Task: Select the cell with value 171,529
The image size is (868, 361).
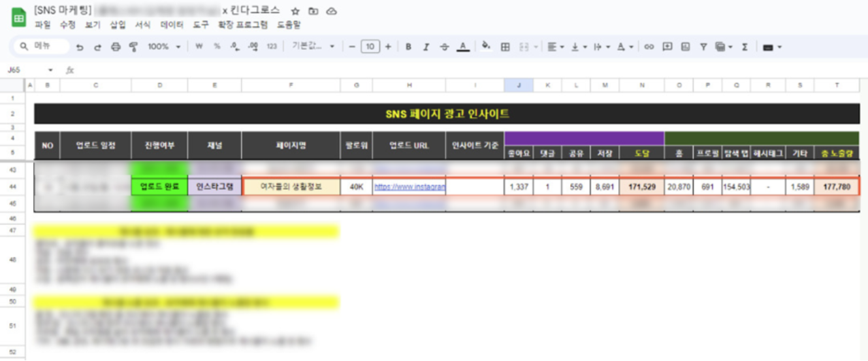Action: point(642,187)
